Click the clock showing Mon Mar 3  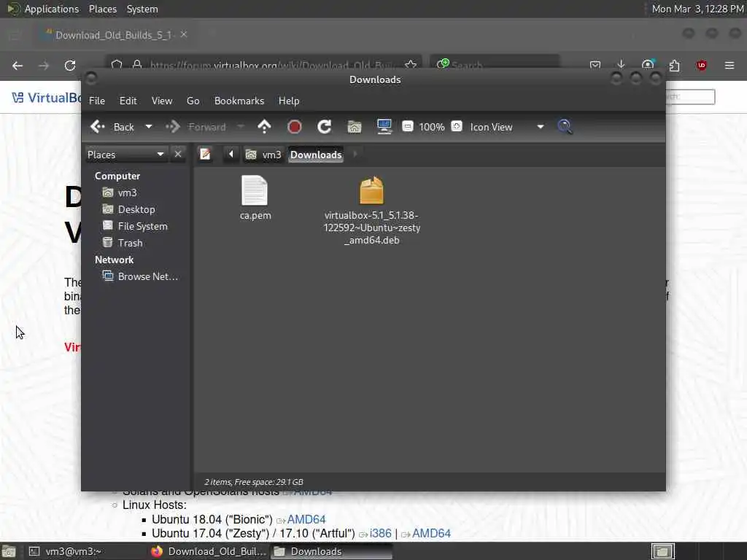(697, 9)
